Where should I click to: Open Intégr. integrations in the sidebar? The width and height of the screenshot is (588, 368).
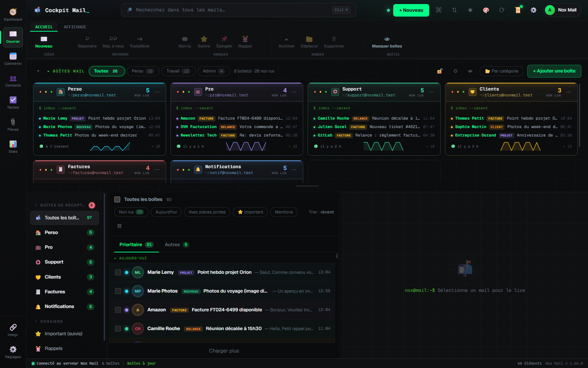click(13, 330)
